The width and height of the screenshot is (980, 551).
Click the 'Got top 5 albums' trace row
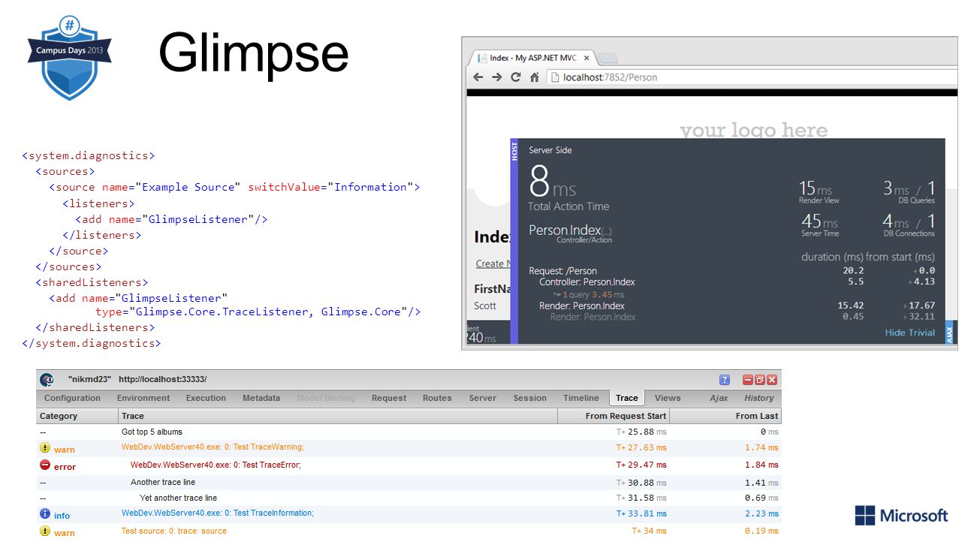click(409, 432)
